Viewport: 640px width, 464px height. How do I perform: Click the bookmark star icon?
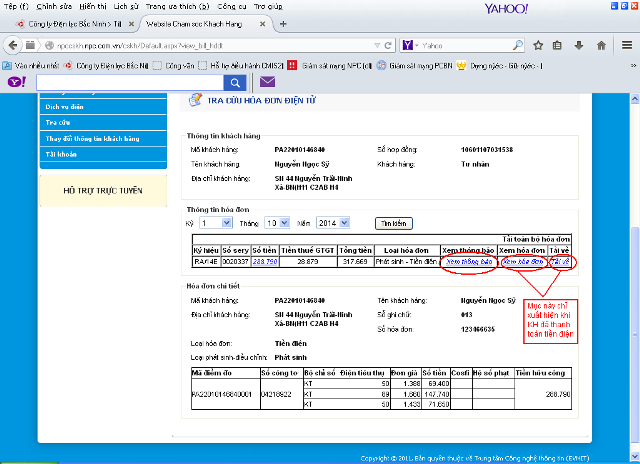(539, 45)
